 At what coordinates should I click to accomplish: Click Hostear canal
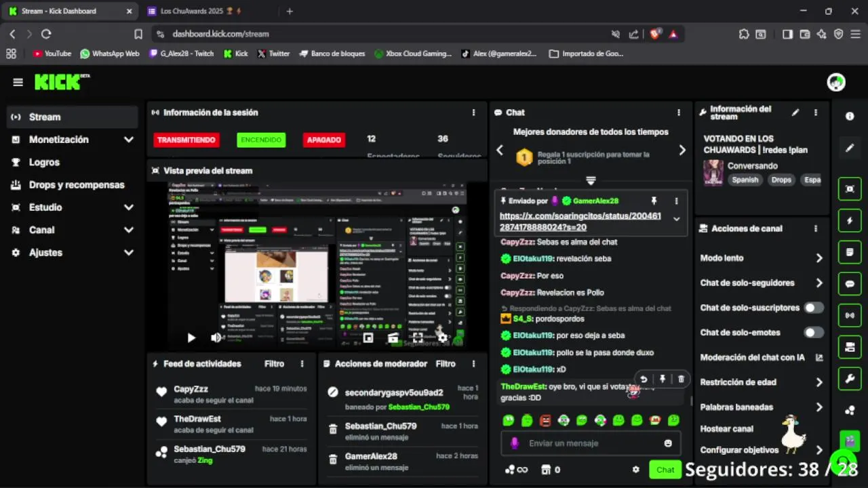coord(726,429)
